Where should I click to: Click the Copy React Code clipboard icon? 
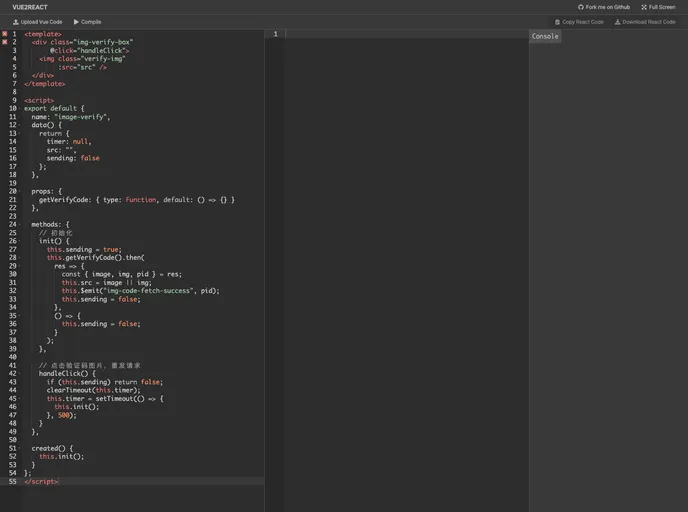coord(557,22)
